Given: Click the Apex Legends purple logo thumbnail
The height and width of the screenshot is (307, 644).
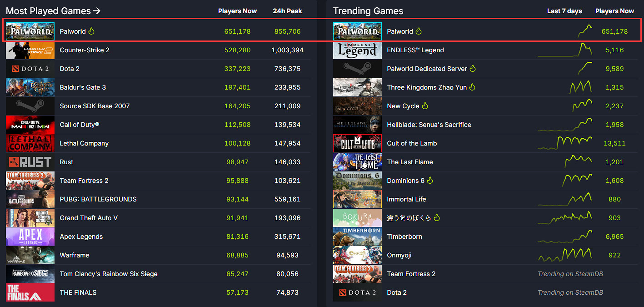Looking at the screenshot, I should [30, 237].
